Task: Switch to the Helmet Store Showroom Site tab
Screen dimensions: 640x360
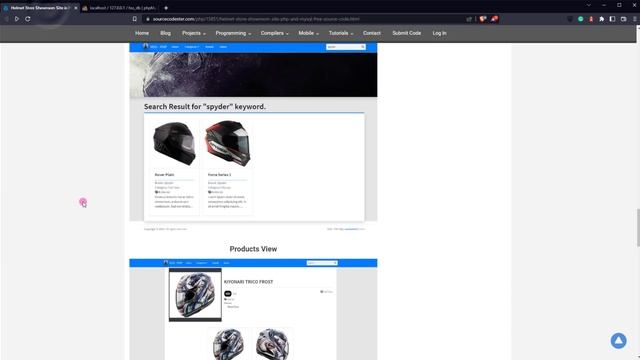Action: (39, 8)
